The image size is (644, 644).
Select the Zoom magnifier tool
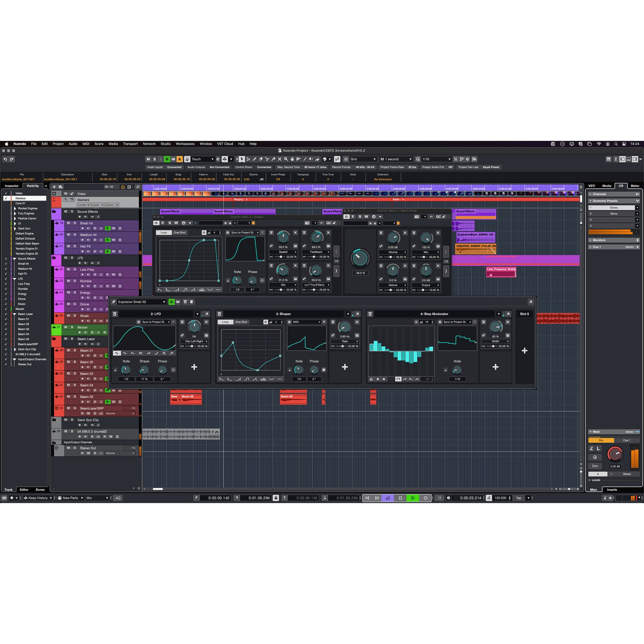[286, 159]
